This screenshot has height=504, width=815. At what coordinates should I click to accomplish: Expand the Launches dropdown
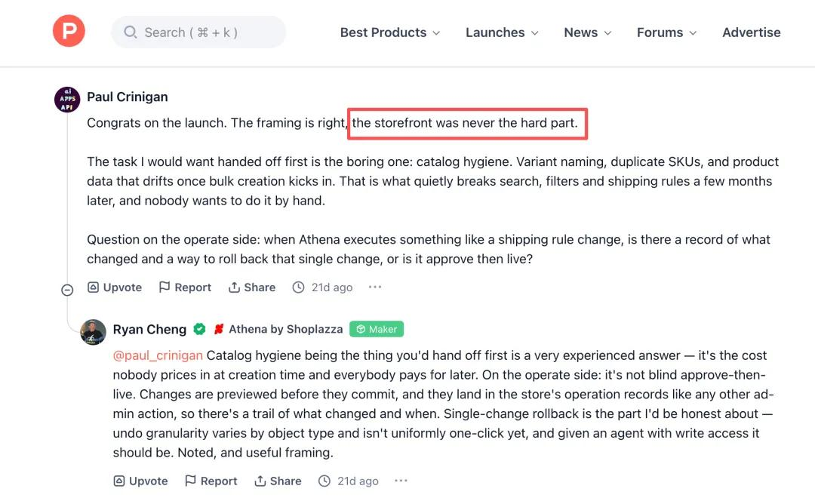502,32
